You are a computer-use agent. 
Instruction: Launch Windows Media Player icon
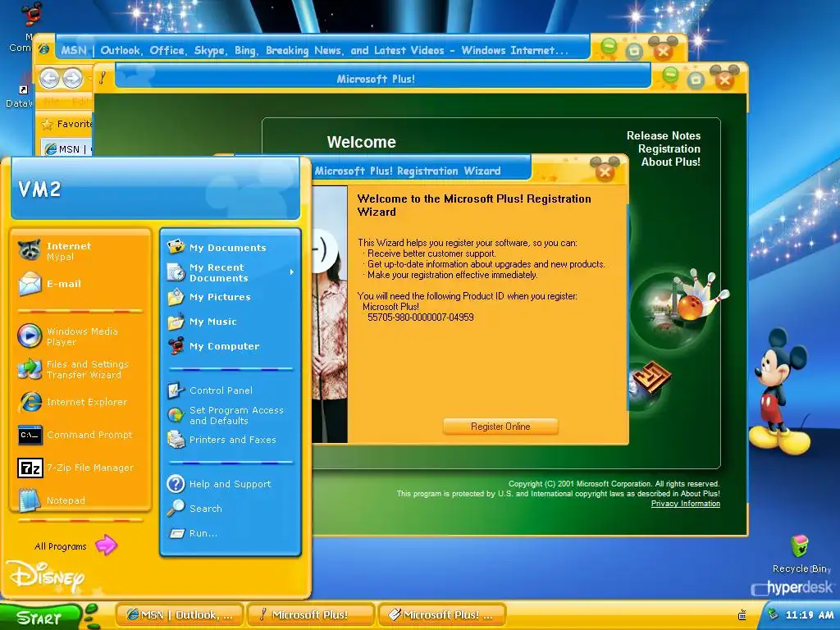(x=30, y=336)
